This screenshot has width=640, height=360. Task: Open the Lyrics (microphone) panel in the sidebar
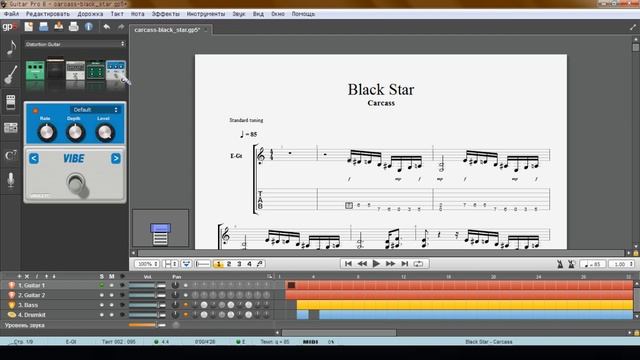click(x=11, y=180)
